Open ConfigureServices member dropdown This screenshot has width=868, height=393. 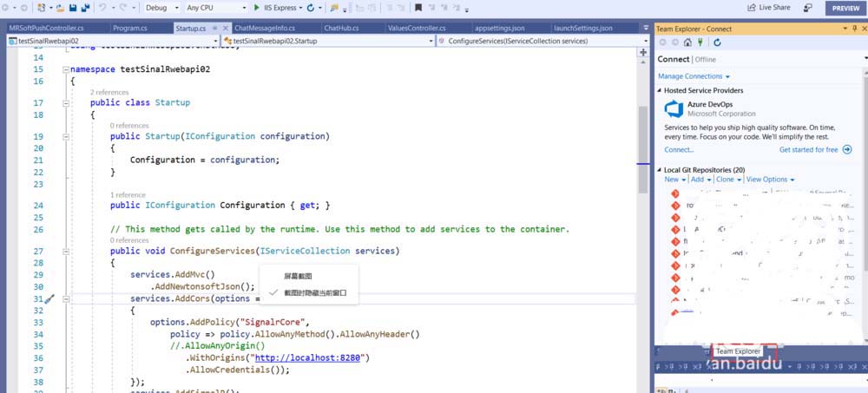(646, 41)
